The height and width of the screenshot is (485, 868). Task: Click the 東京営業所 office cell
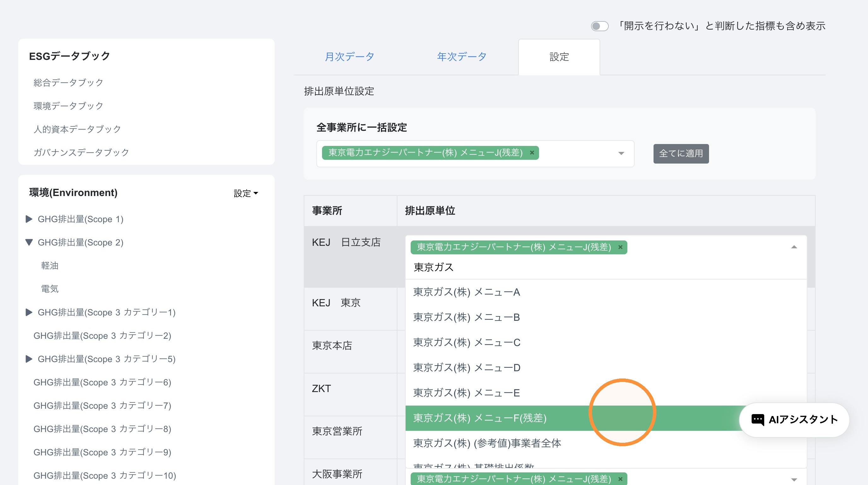350,437
